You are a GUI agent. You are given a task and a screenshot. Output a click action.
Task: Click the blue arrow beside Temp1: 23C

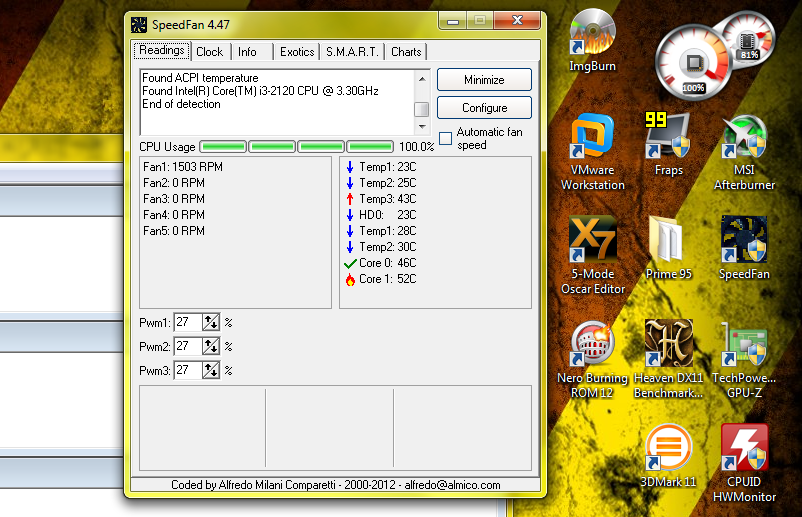point(350,167)
